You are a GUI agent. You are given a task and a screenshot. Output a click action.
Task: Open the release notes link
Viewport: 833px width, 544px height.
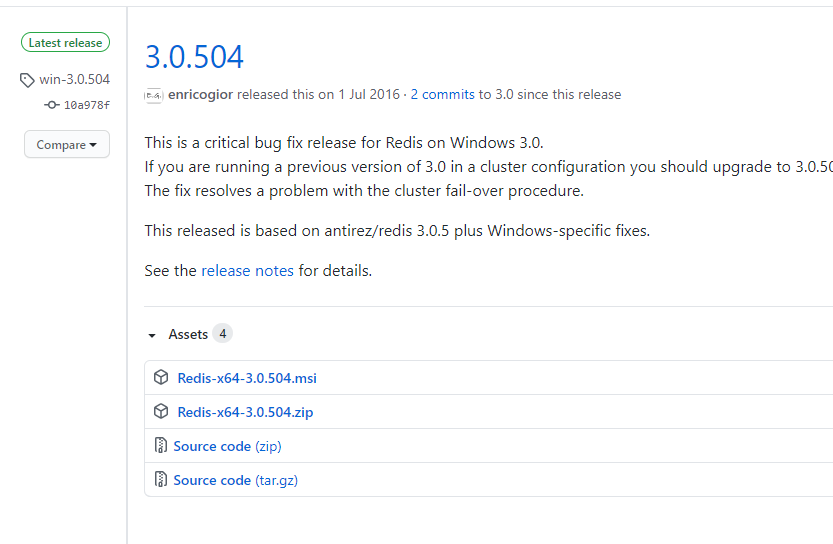coord(248,271)
